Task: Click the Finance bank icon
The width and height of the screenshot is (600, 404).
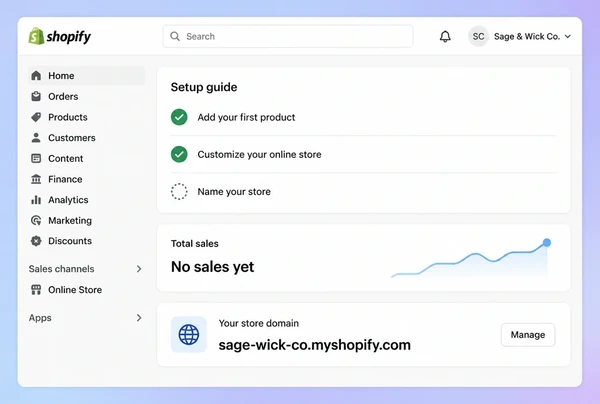Action: tap(36, 179)
